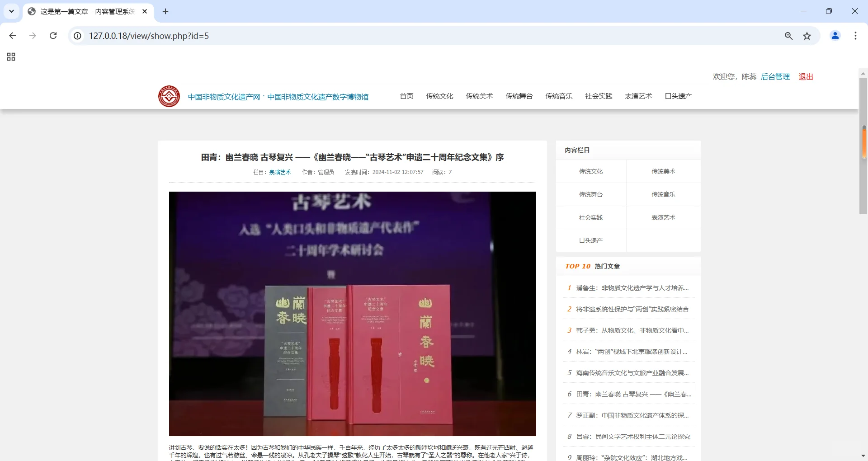Click the 退出 logout link

(x=805, y=76)
